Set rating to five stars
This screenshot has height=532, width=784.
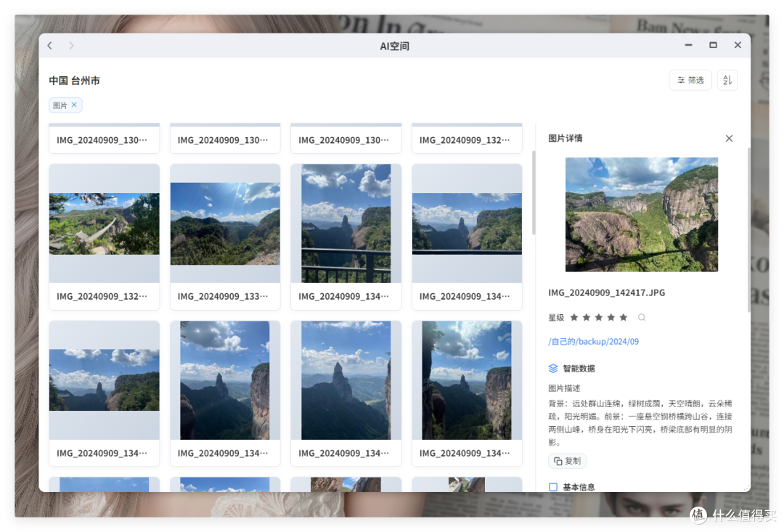623,317
